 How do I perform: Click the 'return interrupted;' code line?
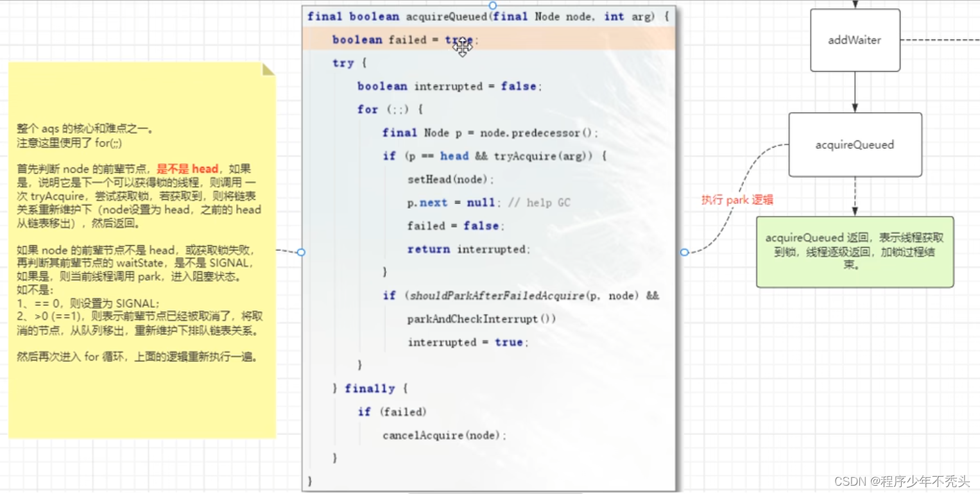click(469, 249)
